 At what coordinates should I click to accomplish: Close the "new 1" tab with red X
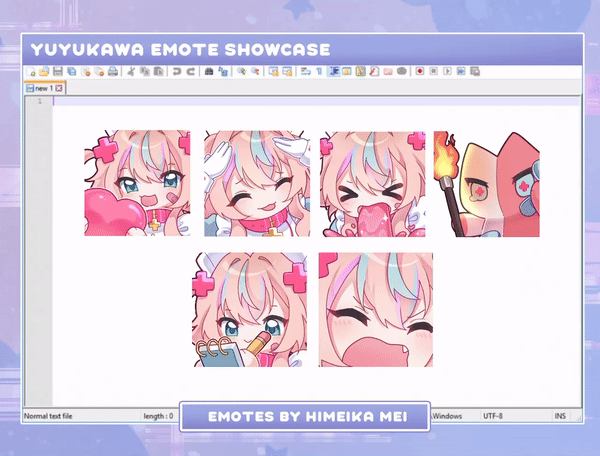pyautogui.click(x=59, y=88)
